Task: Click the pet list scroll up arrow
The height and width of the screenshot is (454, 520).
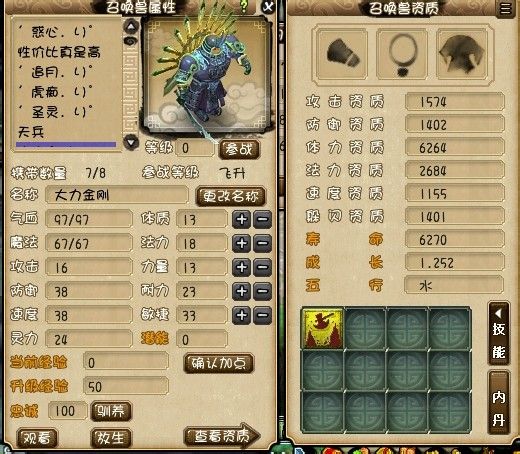Action: pos(131,26)
